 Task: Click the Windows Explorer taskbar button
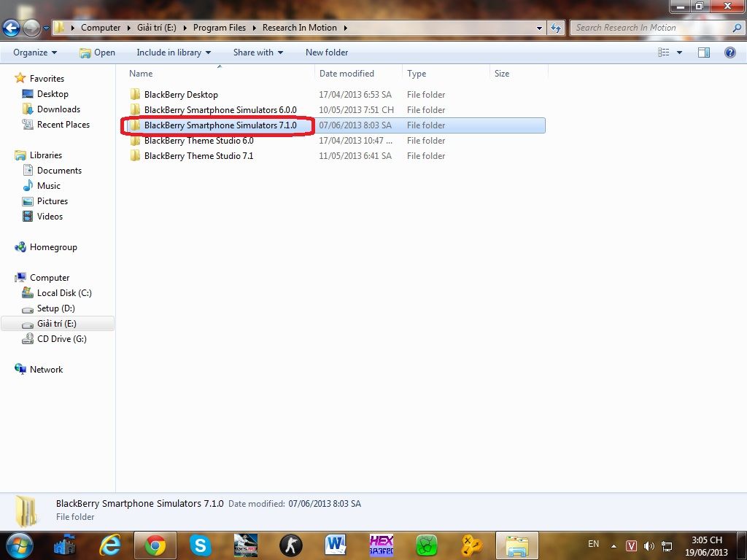(x=517, y=545)
